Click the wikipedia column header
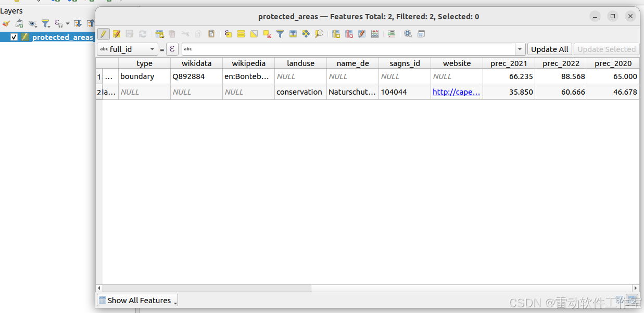The height and width of the screenshot is (313, 644). tap(249, 63)
